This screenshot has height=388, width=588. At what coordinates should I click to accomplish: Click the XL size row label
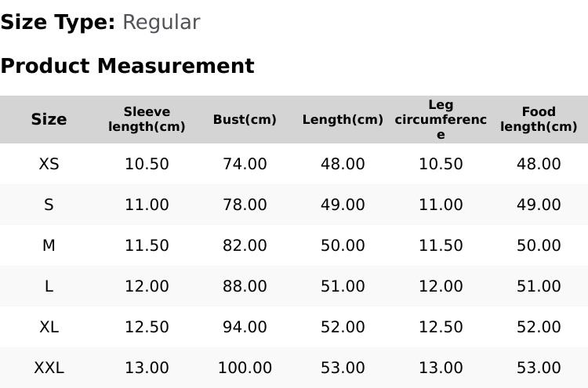(x=49, y=327)
